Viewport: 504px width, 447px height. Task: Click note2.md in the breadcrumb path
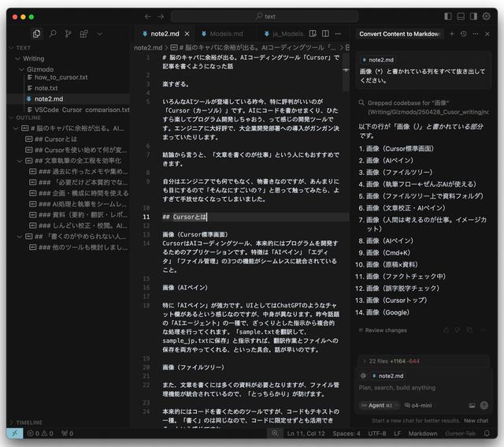click(148, 47)
